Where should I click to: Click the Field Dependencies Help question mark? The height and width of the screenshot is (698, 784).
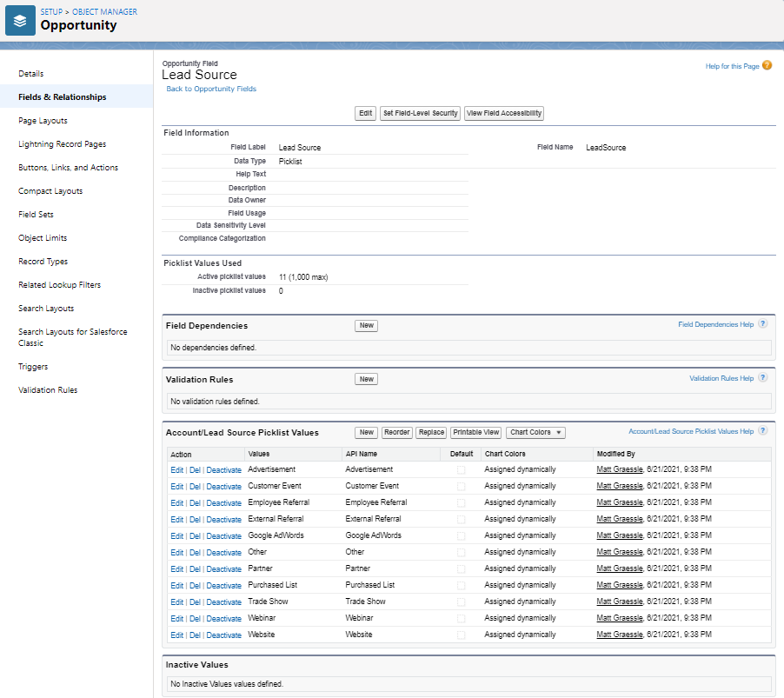coord(762,323)
